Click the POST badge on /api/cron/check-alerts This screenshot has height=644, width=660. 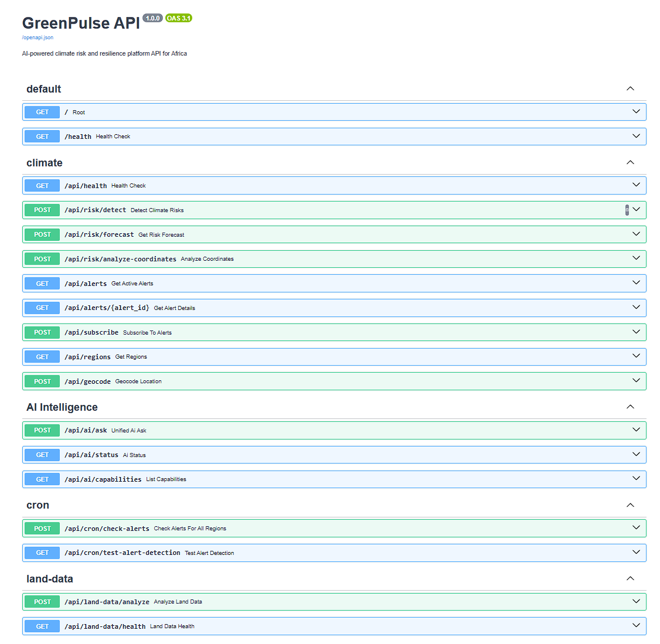tap(41, 528)
